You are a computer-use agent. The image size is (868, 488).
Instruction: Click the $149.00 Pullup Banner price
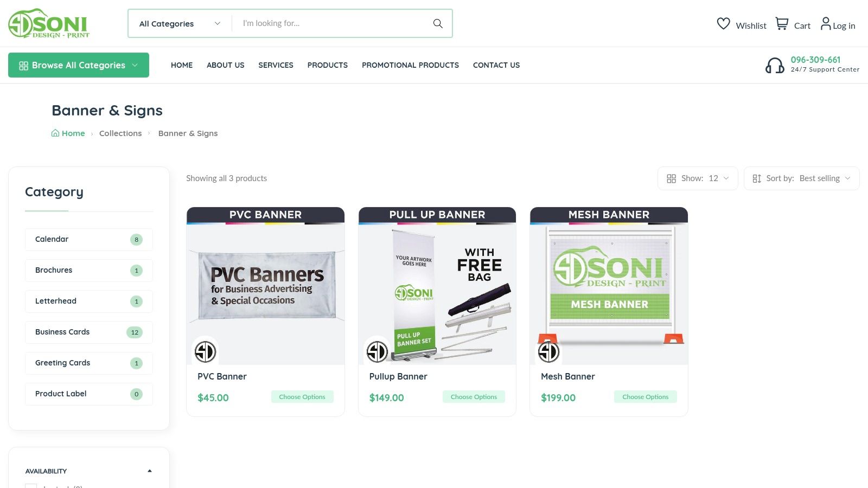tap(387, 397)
